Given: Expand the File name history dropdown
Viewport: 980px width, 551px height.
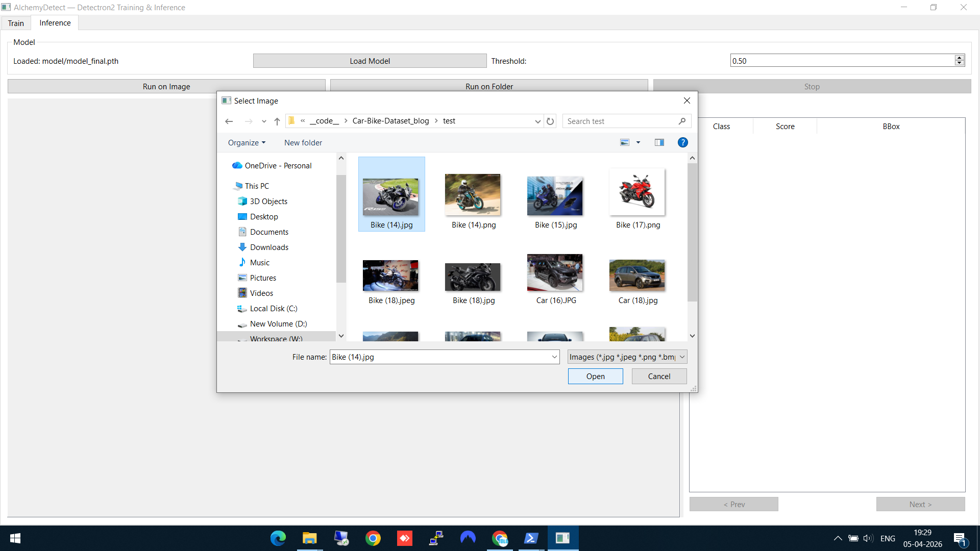Looking at the screenshot, I should [x=554, y=357].
